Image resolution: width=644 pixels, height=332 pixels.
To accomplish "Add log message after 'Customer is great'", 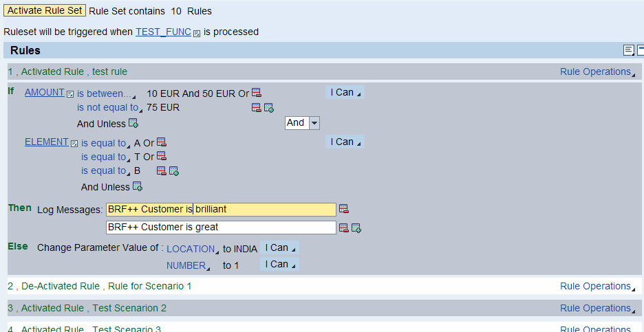I will [x=356, y=228].
